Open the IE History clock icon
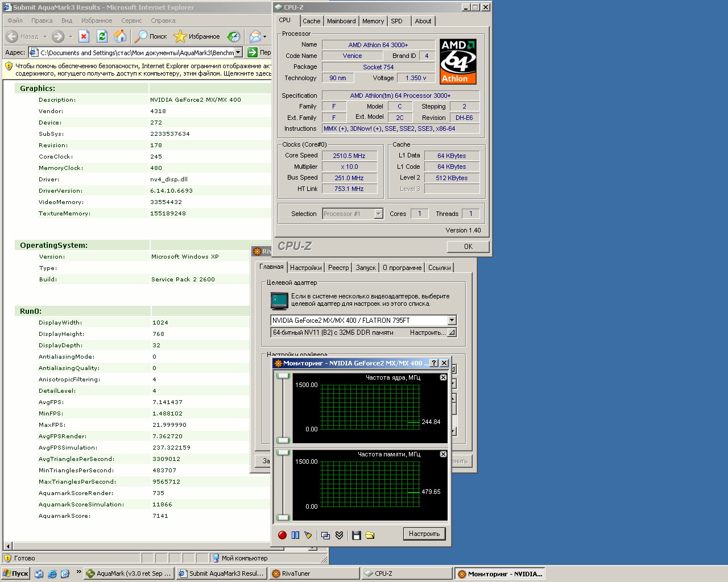Image resolution: width=728 pixels, height=582 pixels. tap(234, 36)
